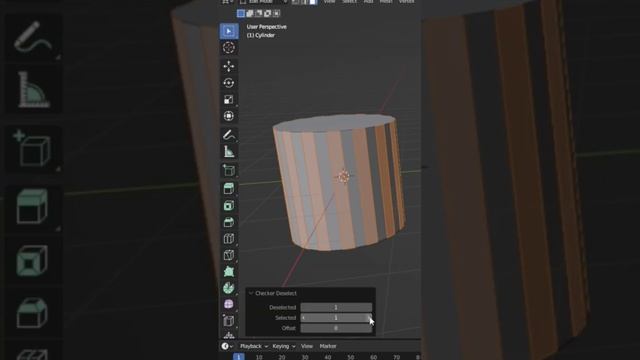
Task: Activate the Inset Faces tool
Action: coord(229,205)
